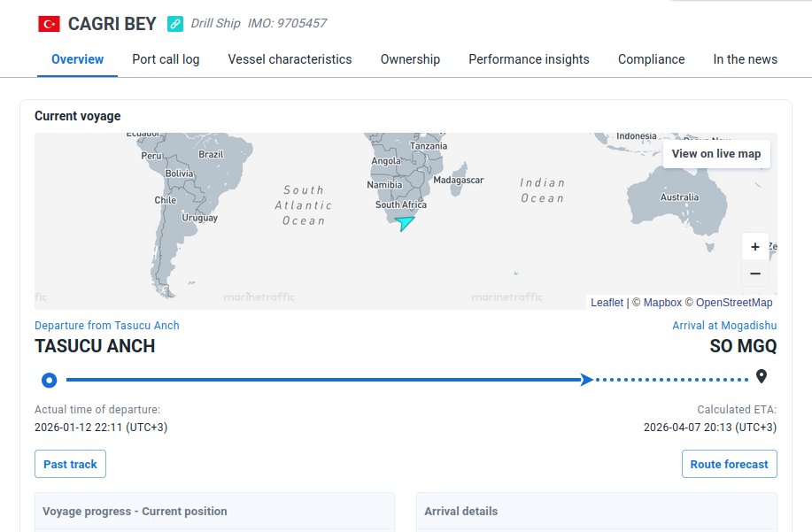Click the Route forecast button
Screen dimensions: 812x532
[729, 464]
